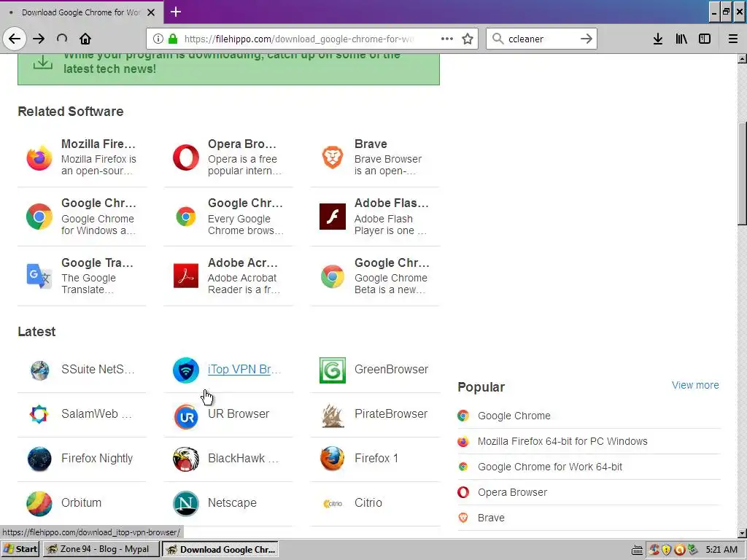The height and width of the screenshot is (560, 747).
Task: Stop loading the current page
Action: click(x=62, y=39)
